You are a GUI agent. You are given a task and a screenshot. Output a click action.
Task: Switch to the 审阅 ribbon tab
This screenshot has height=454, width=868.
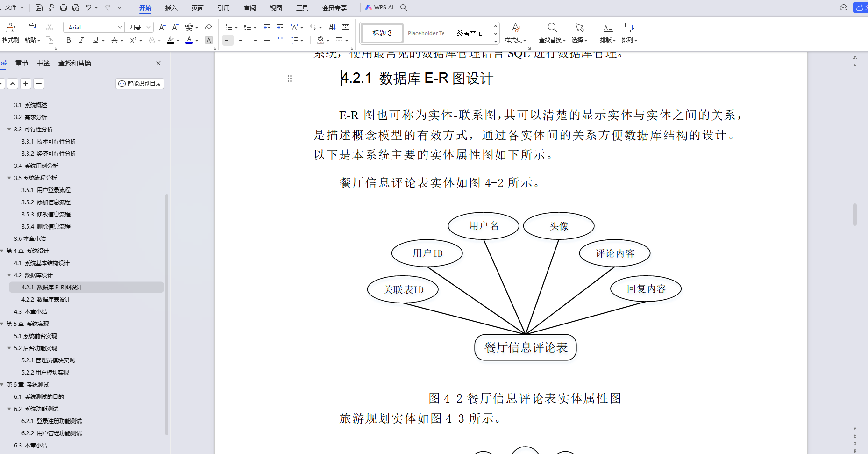(x=250, y=8)
